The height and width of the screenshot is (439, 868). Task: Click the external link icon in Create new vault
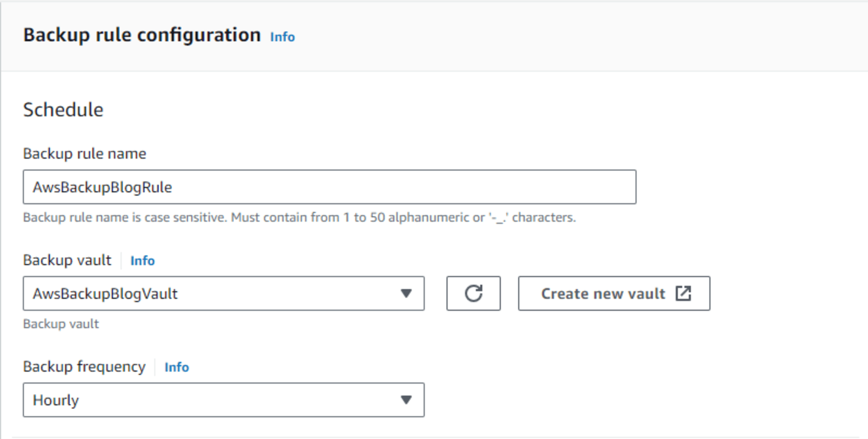tap(683, 294)
